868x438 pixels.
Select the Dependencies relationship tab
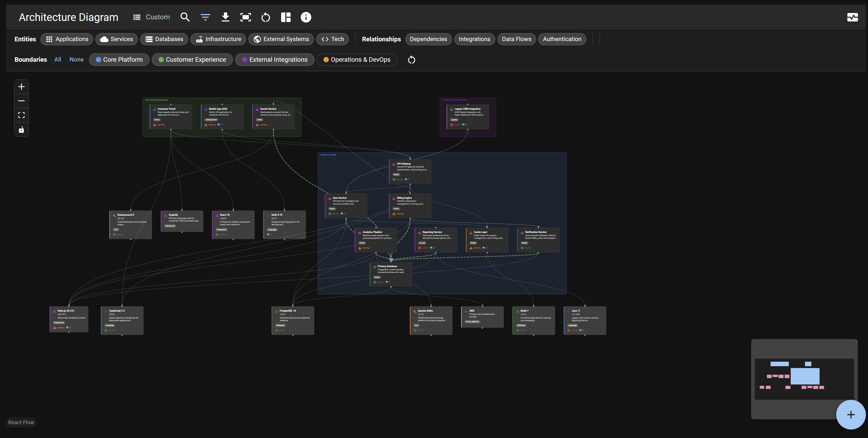(429, 39)
